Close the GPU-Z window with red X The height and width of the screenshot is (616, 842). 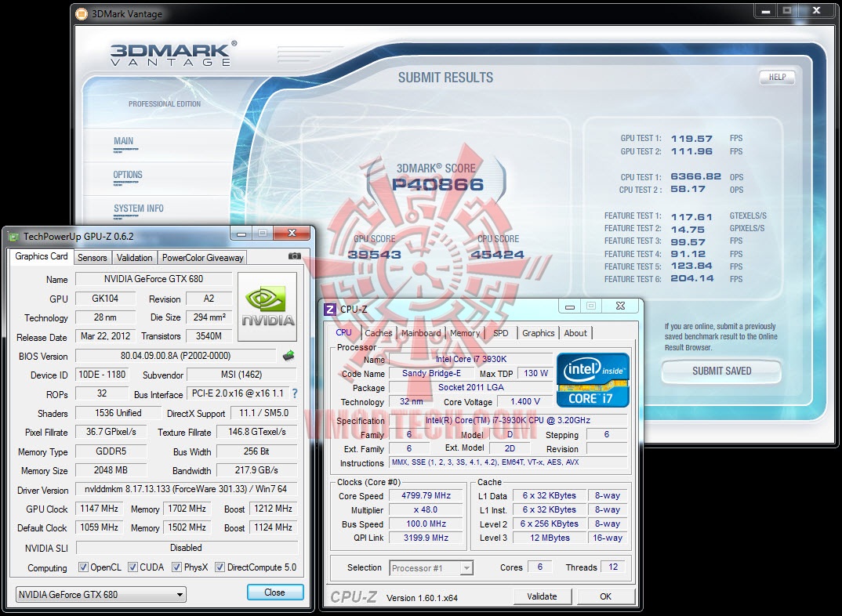pyautogui.click(x=292, y=233)
